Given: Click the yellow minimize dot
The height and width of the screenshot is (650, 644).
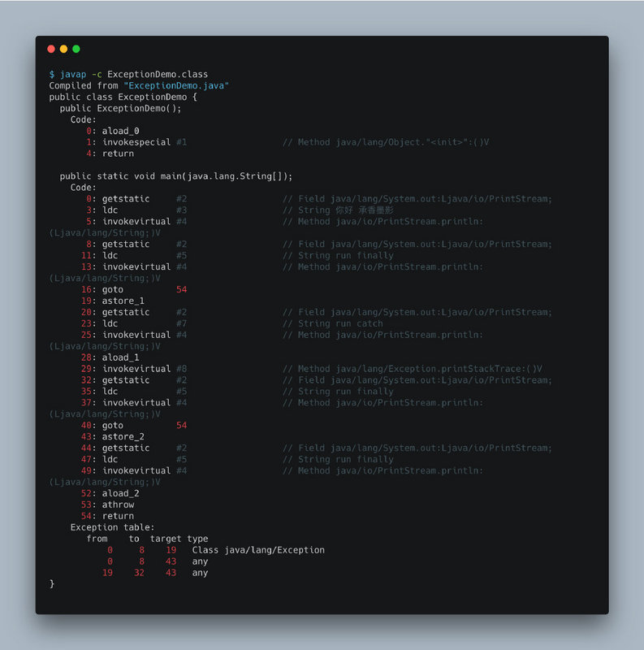Looking at the screenshot, I should click(64, 49).
